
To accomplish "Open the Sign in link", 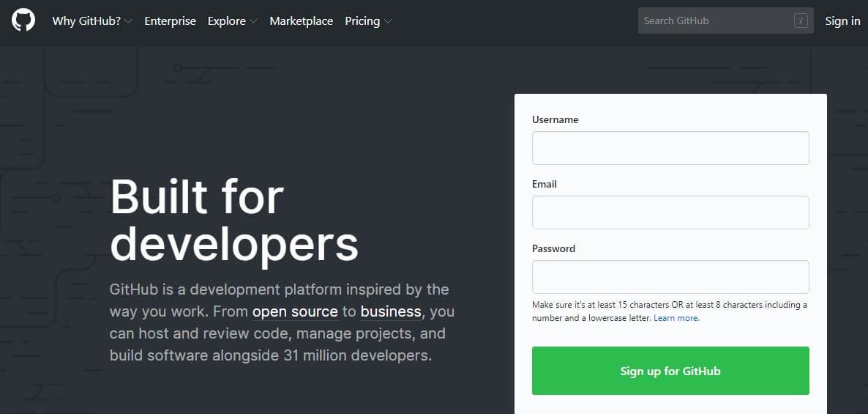I will 842,21.
